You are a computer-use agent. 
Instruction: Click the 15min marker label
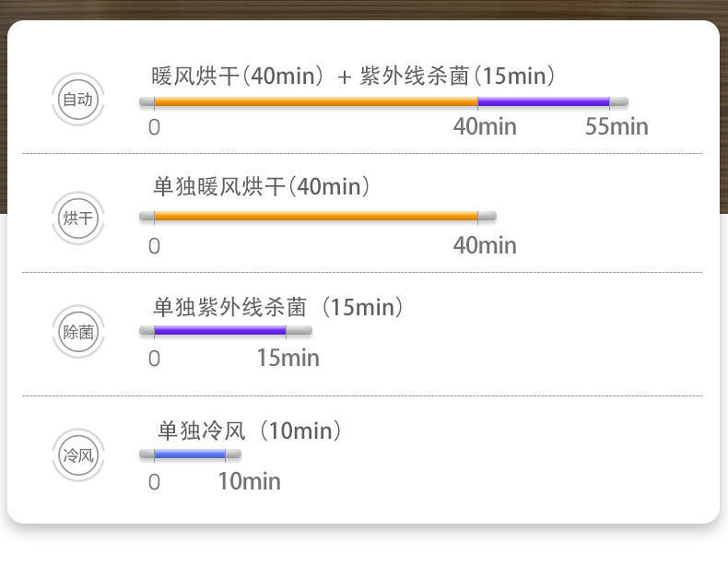288,358
